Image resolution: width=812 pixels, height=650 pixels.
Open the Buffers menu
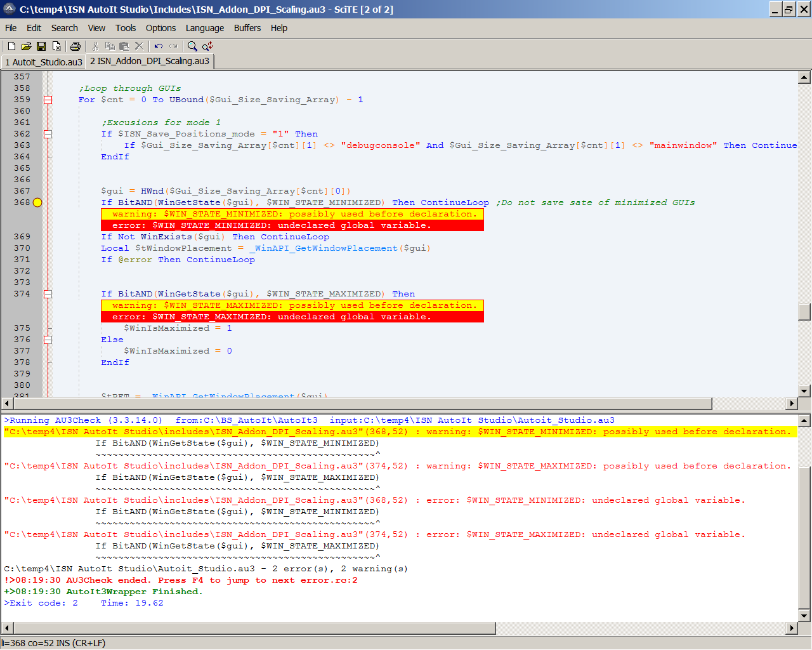click(x=247, y=28)
